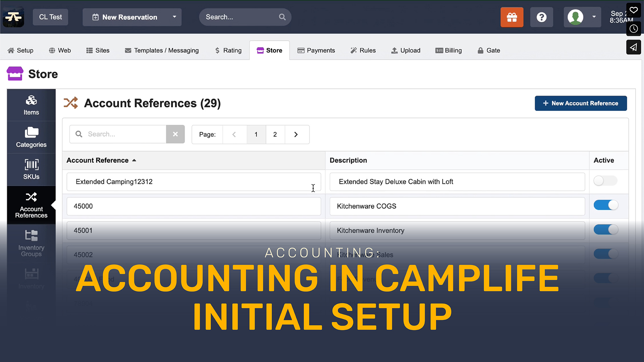Open the Upload tab

pos(406,50)
